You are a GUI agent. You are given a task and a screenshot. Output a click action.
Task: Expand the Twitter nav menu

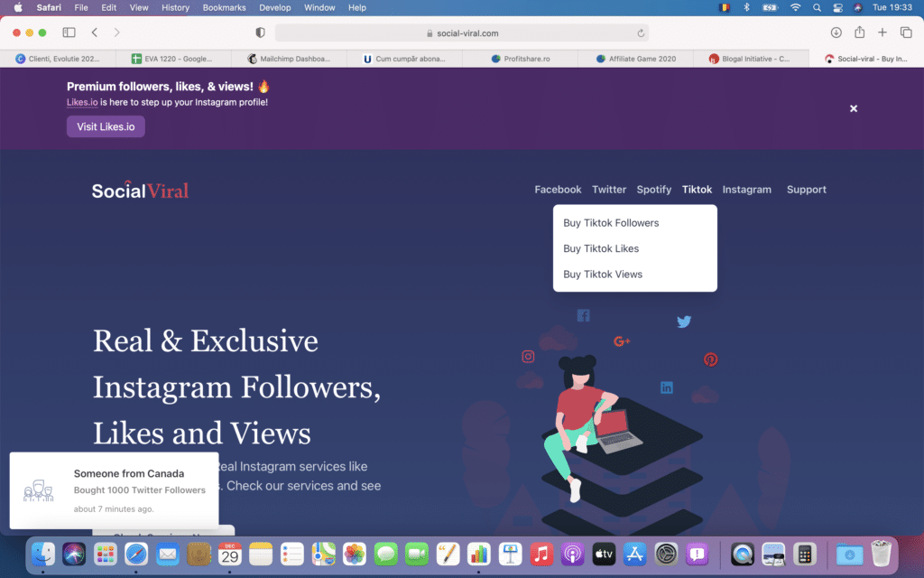click(609, 190)
